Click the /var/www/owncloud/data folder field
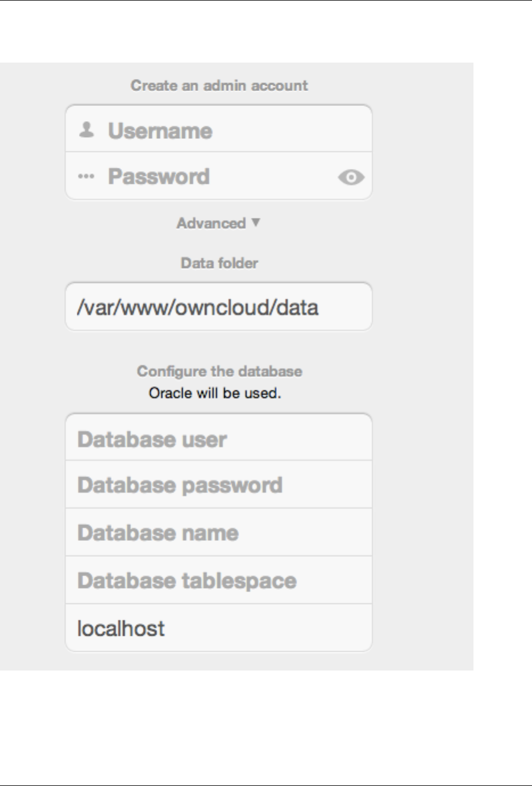This screenshot has height=786, width=532. tap(219, 307)
